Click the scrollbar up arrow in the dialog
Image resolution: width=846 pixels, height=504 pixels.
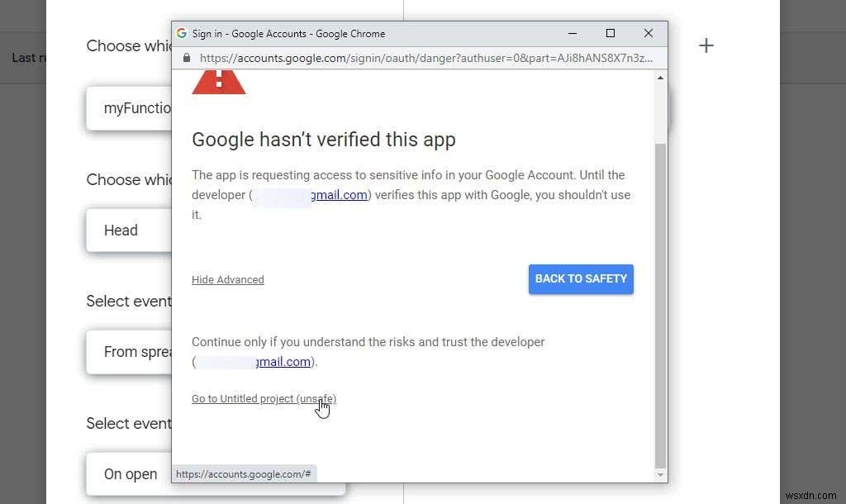click(x=659, y=77)
